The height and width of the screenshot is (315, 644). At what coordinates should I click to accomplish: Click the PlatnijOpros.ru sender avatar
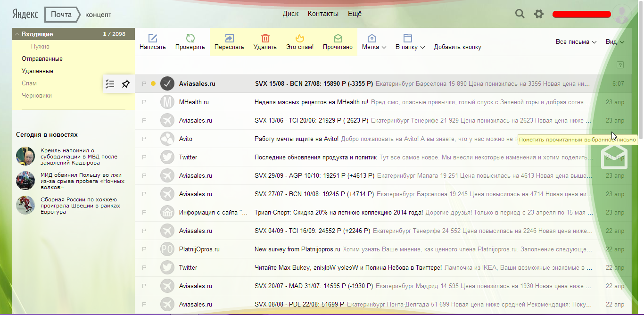click(x=167, y=249)
